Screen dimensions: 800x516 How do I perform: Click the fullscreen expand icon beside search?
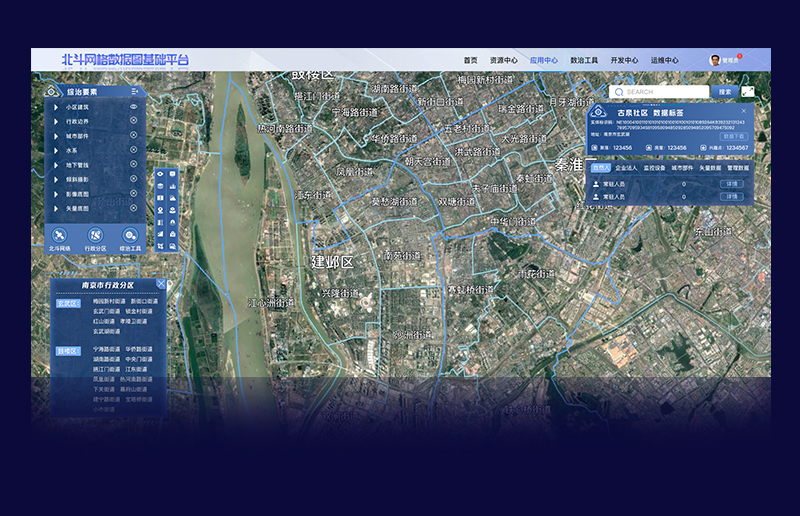point(748,91)
